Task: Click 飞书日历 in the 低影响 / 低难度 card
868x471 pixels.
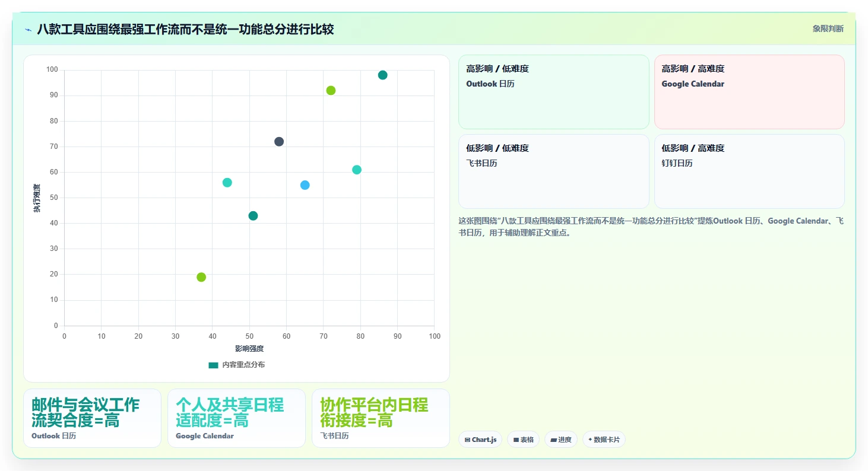Action: tap(481, 163)
